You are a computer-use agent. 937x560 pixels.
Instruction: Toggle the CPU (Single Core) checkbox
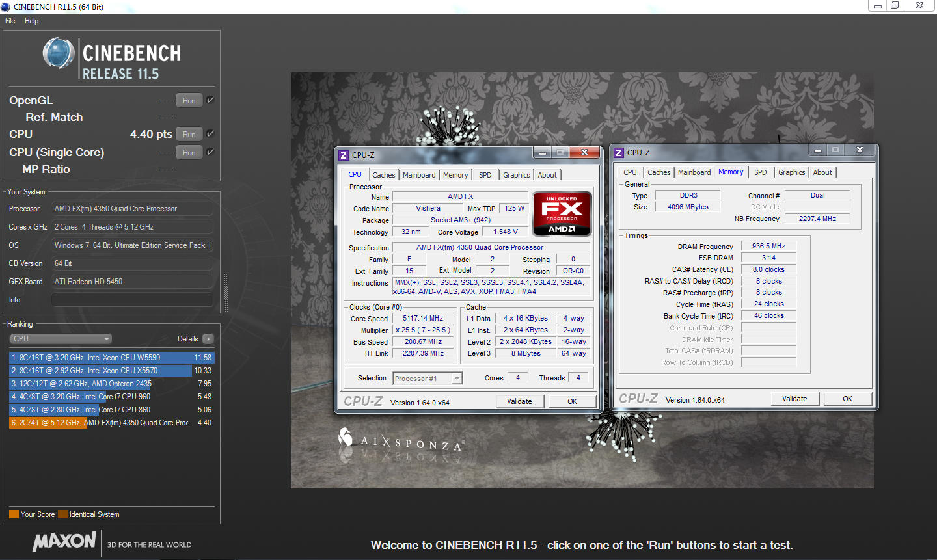tap(210, 152)
